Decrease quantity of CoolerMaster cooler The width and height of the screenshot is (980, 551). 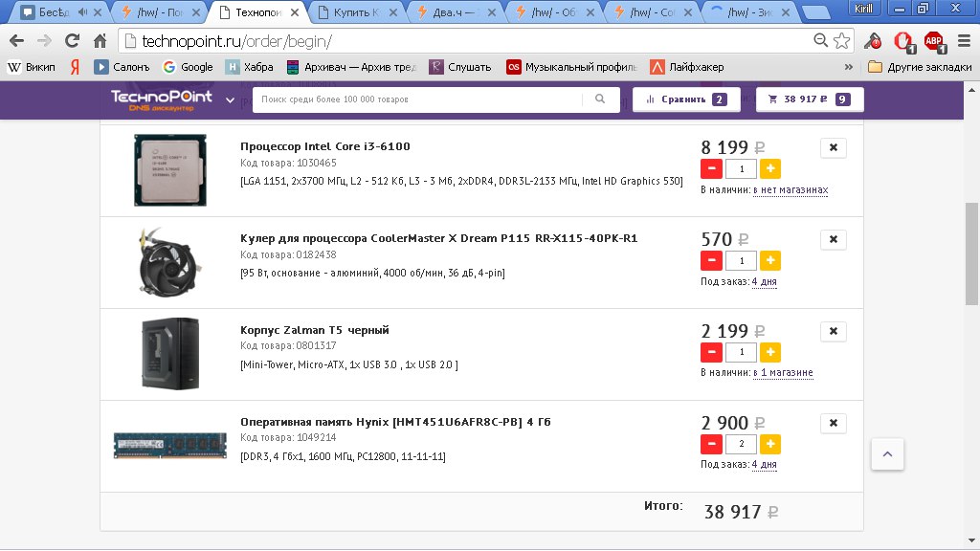pyautogui.click(x=711, y=260)
